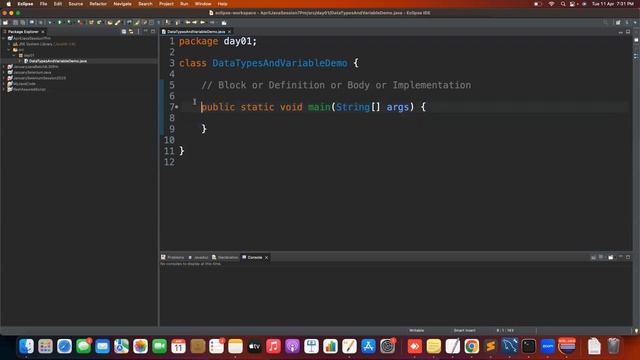Collapse the day01 package node
This screenshot has height=360, width=640.
[15, 55]
